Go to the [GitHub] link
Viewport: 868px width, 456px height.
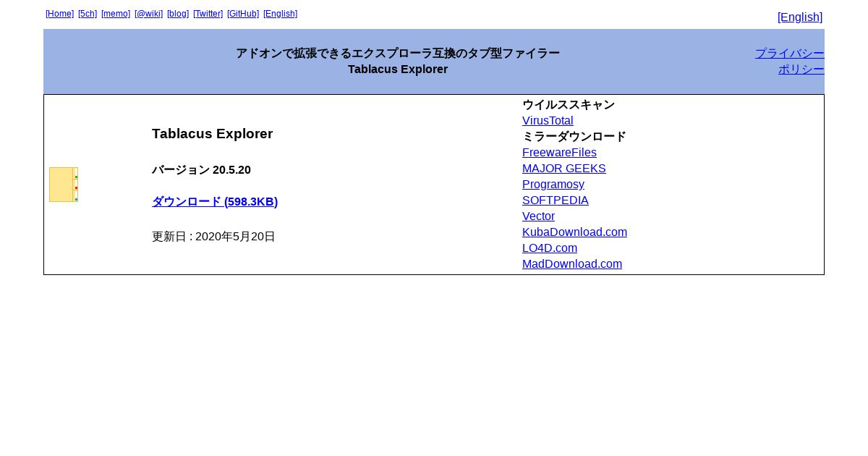243,14
